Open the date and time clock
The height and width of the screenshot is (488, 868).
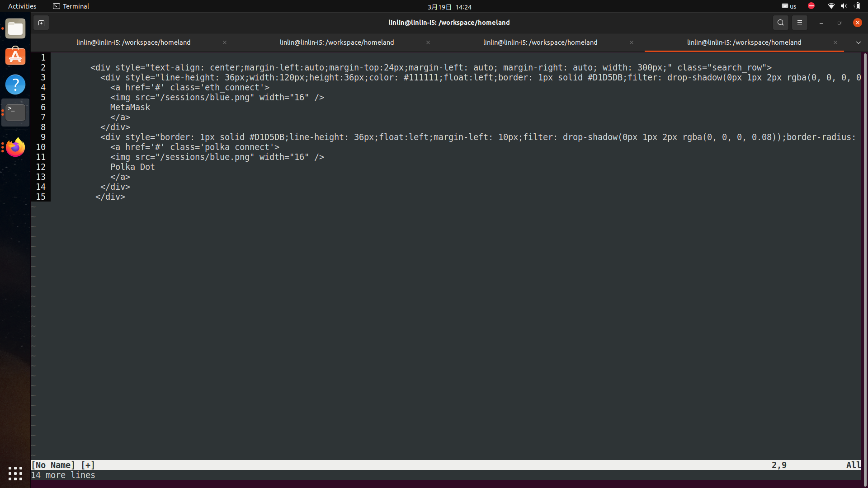pyautogui.click(x=449, y=7)
